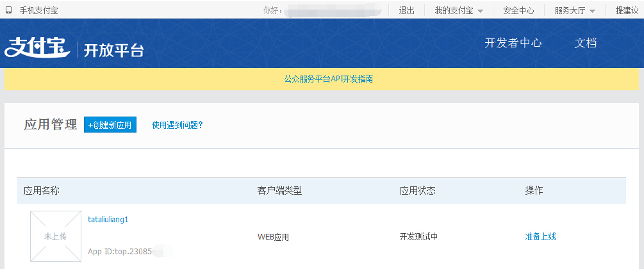644x269 pixels.
Task: Click the 开放平台 title text
Action: [x=114, y=50]
